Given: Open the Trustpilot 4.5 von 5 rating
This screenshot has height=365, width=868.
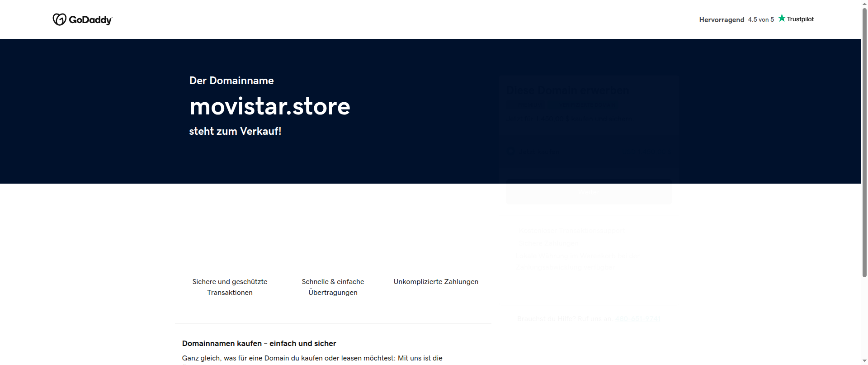Looking at the screenshot, I should coord(761,19).
